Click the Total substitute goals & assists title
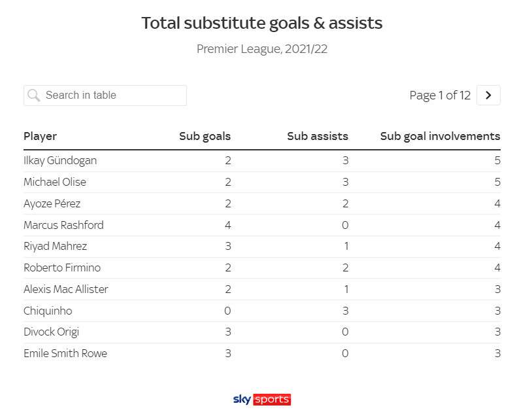The height and width of the screenshot is (416, 532). tap(261, 22)
